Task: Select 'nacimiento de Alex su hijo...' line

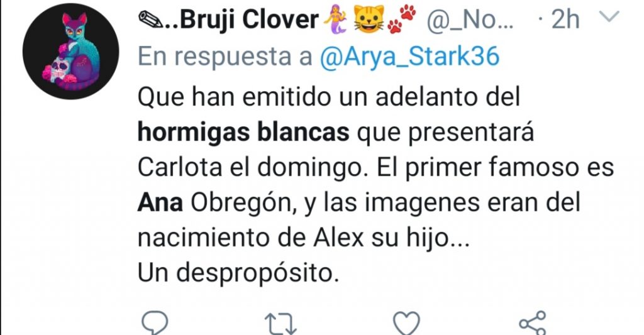Action: 304,238
